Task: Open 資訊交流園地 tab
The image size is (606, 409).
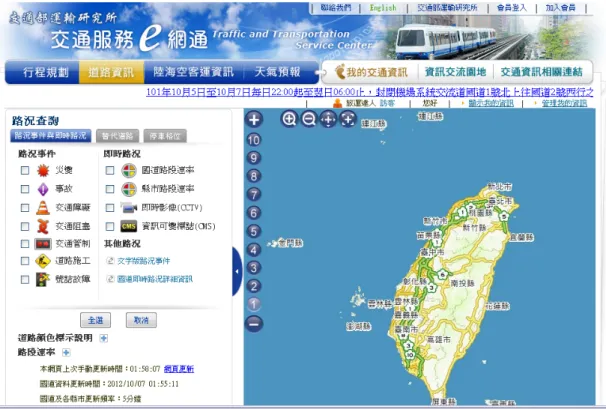Action: click(455, 72)
